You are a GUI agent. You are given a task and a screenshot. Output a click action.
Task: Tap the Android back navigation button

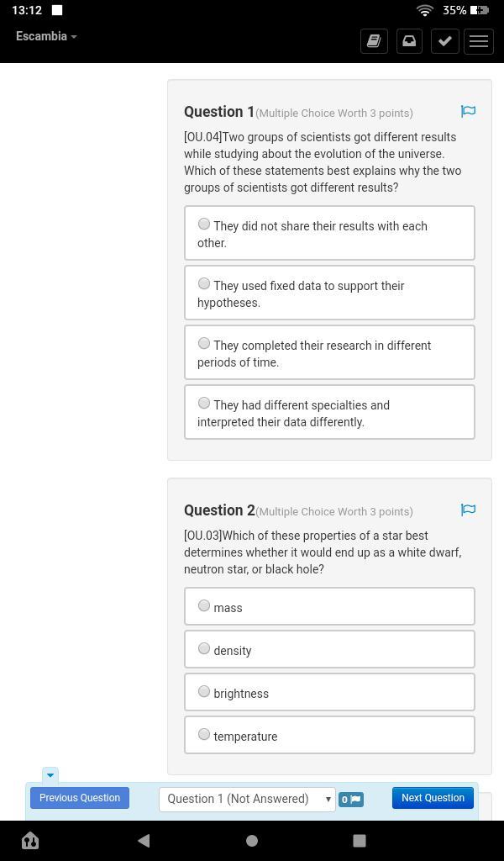click(x=144, y=840)
